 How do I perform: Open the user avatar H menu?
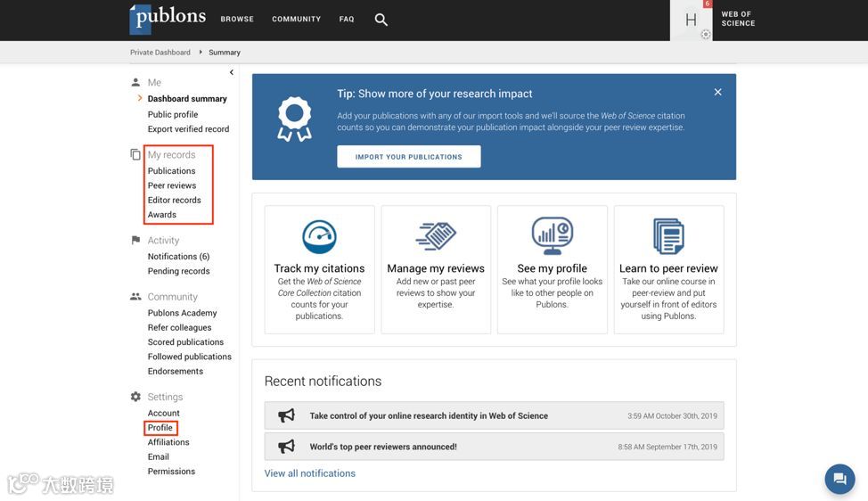[x=691, y=20]
